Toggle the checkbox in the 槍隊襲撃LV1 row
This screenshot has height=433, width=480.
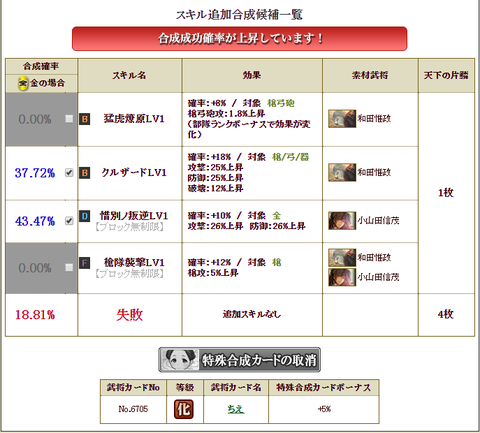[69, 267]
